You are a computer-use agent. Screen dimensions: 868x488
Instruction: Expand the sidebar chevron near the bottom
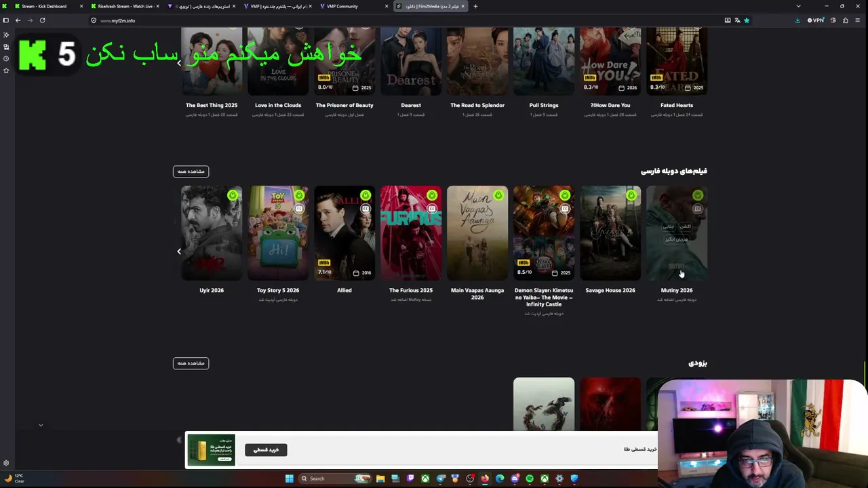(41, 425)
